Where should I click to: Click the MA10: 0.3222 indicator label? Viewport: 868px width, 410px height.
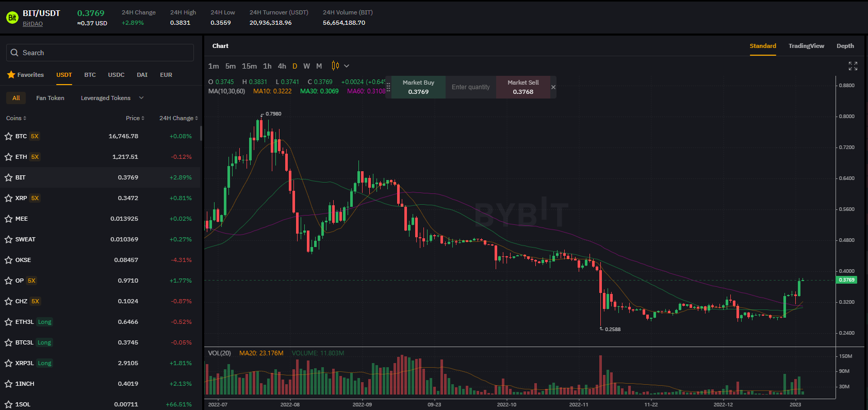(272, 91)
